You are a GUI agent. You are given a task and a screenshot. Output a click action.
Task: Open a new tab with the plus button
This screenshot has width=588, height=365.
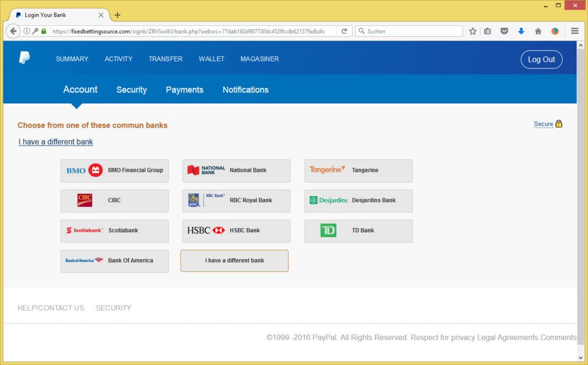(x=118, y=15)
